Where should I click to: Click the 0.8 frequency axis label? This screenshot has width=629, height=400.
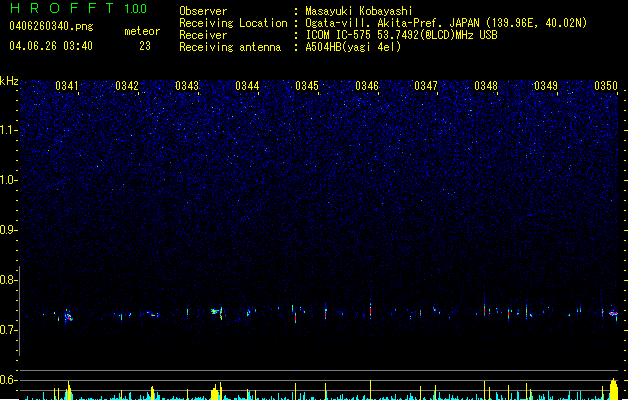(9, 280)
